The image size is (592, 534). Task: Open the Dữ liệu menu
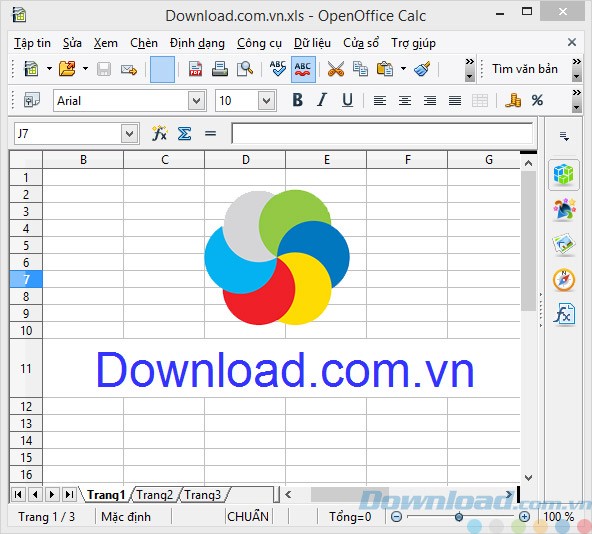click(312, 43)
